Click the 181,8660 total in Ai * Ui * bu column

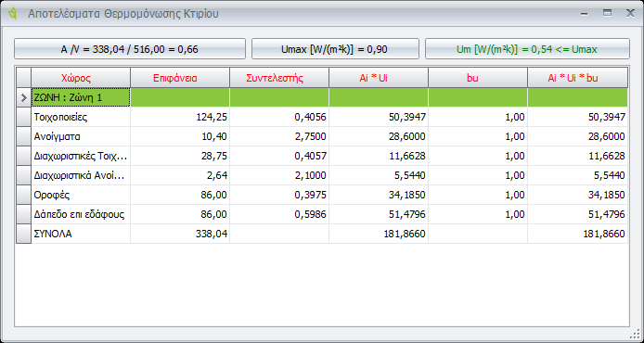point(578,234)
